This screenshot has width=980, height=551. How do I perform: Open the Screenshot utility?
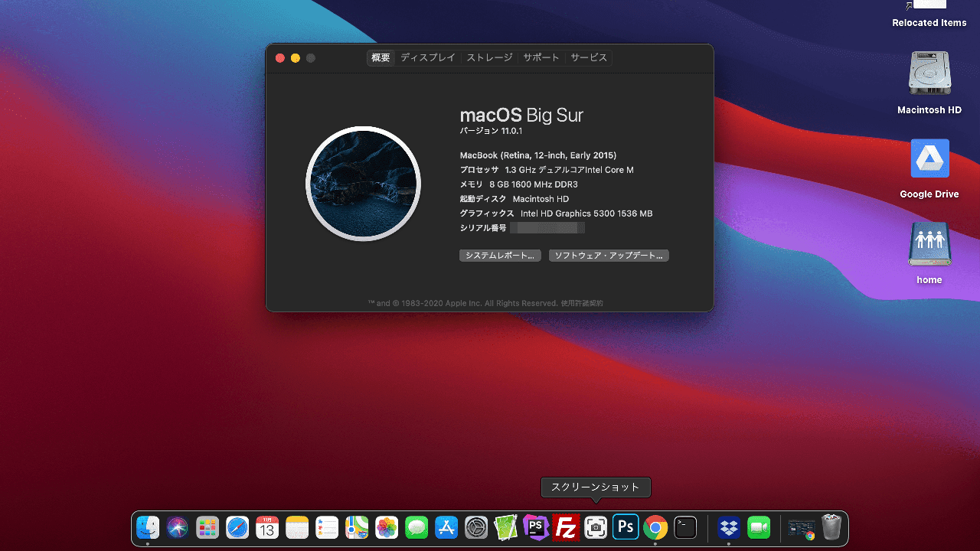596,527
